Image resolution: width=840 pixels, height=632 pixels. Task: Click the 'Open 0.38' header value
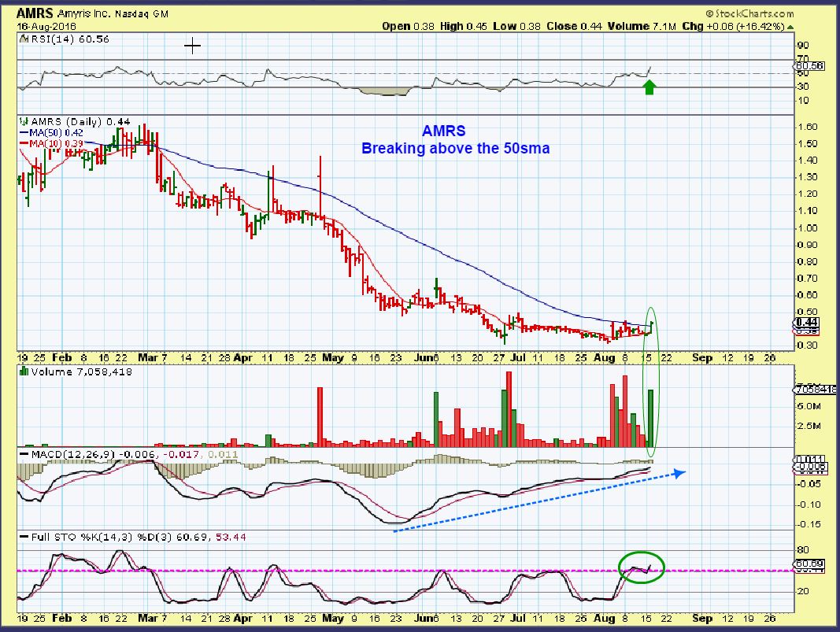pyautogui.click(x=408, y=26)
